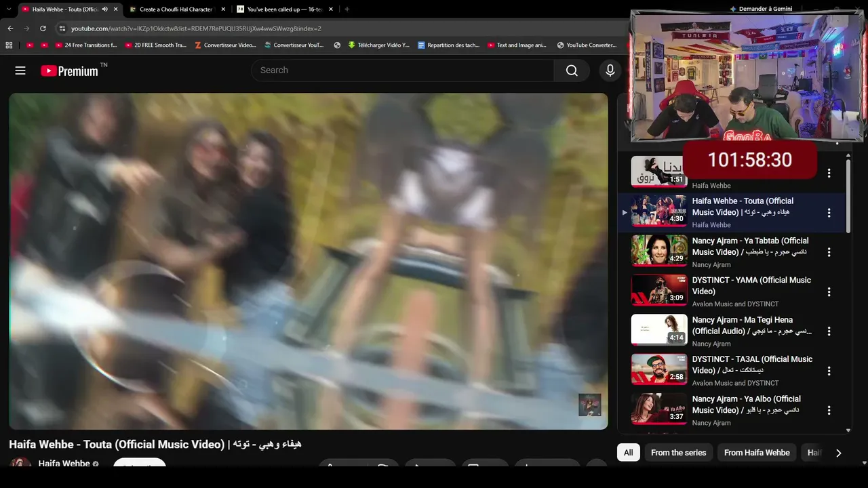Click DYSTINCT - YAMA title text
868x488 pixels.
751,286
